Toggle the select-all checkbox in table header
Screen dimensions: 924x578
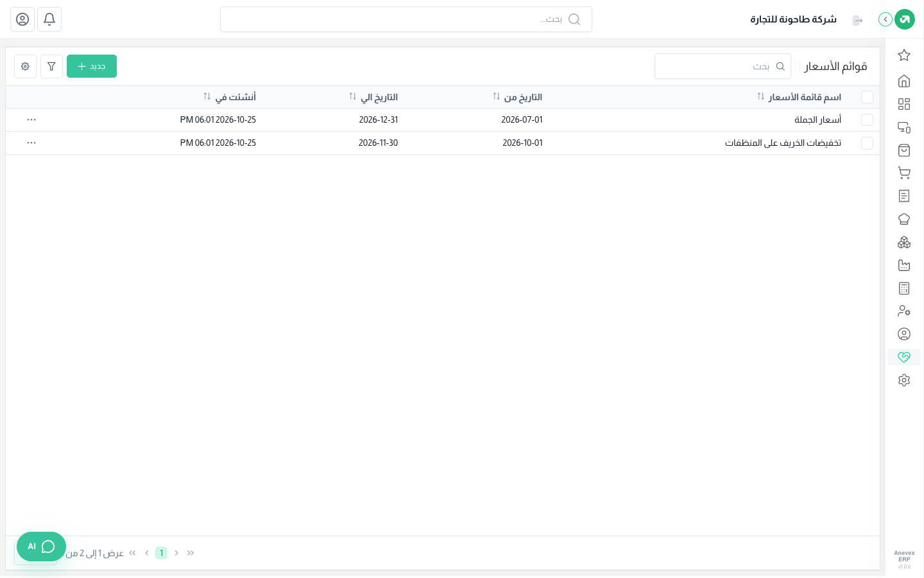(x=867, y=97)
